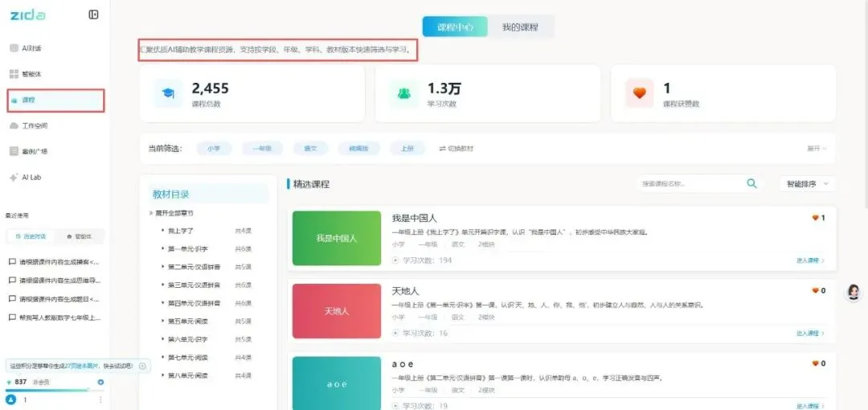Switch to the 我的课程 tab

coord(520,27)
